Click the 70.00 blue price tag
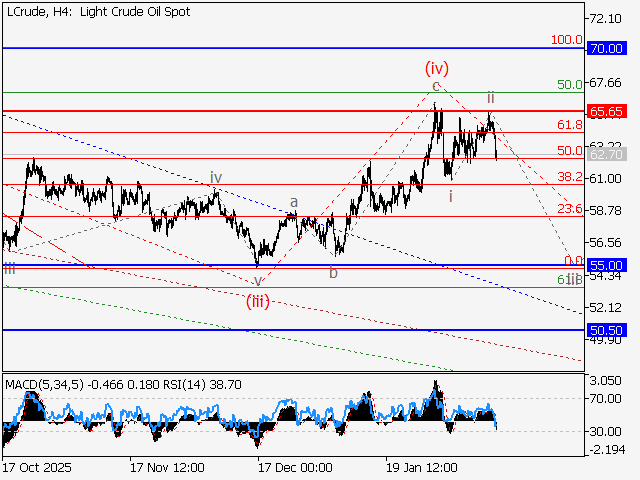This screenshot has height=480, width=640. pyautogui.click(x=607, y=48)
